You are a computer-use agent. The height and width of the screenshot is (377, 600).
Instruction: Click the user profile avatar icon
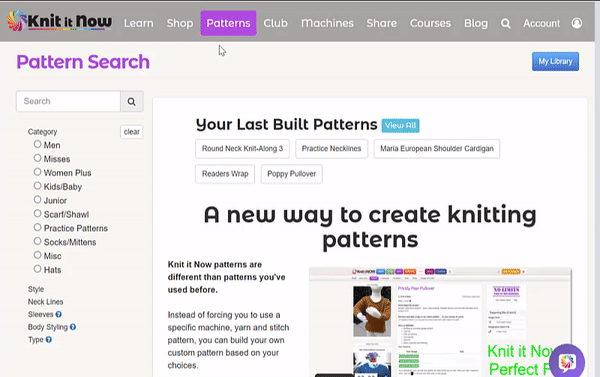click(x=577, y=23)
